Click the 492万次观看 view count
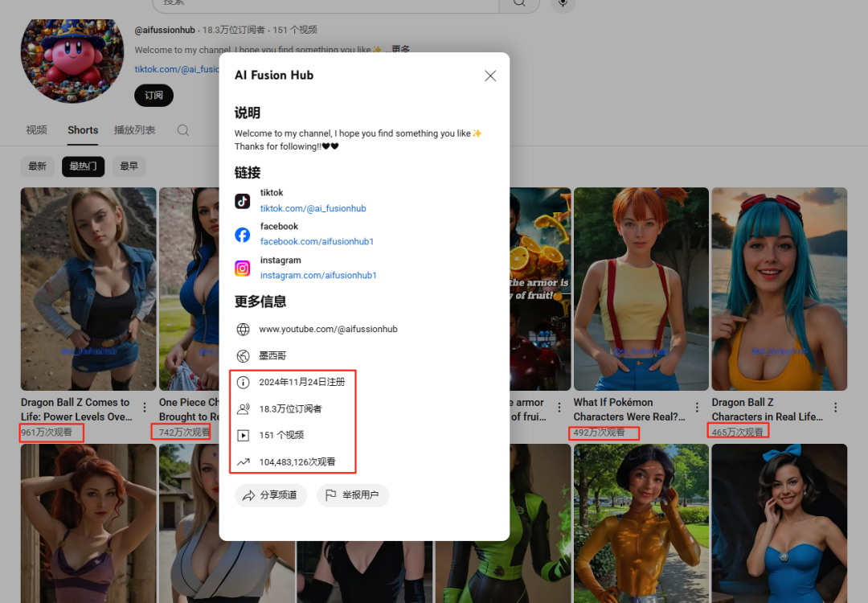This screenshot has width=868, height=603. (x=599, y=433)
